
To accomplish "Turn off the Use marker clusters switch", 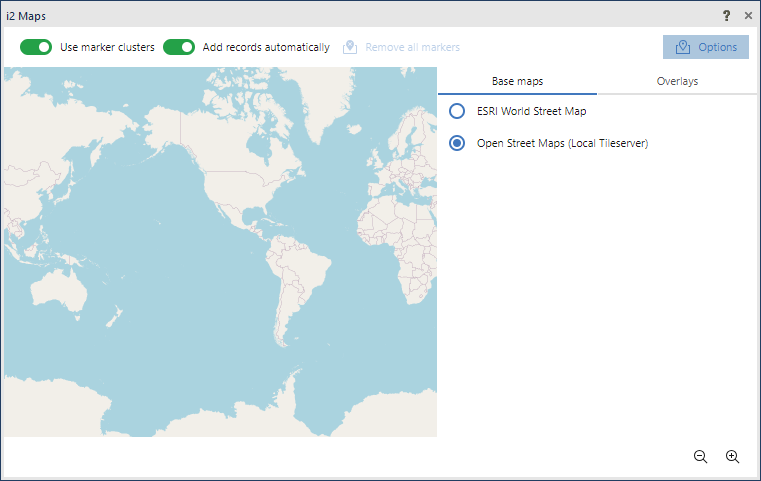I will 36,47.
